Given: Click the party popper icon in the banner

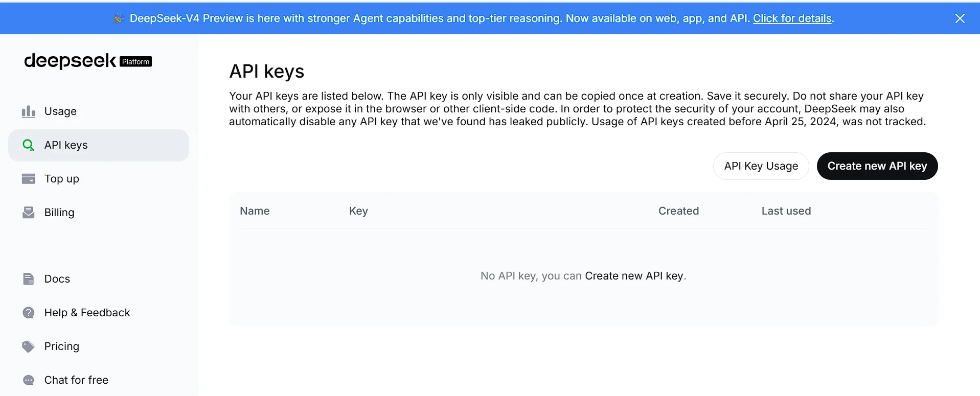Looking at the screenshot, I should point(119,18).
